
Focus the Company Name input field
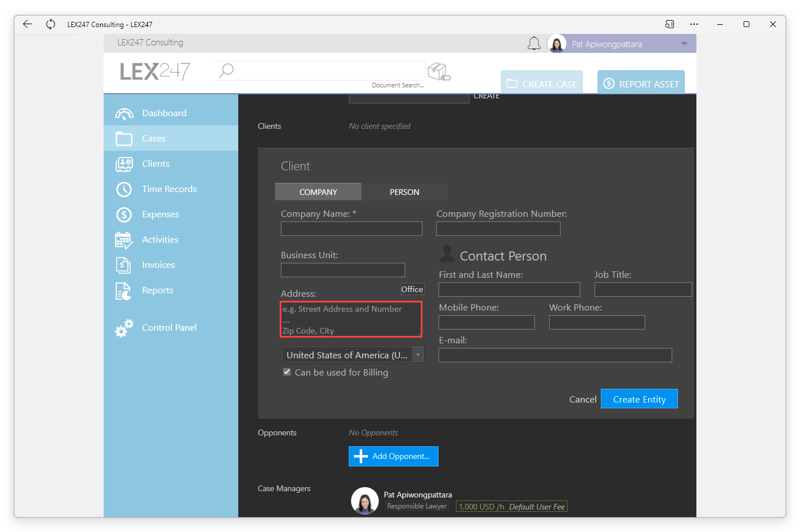tap(352, 229)
